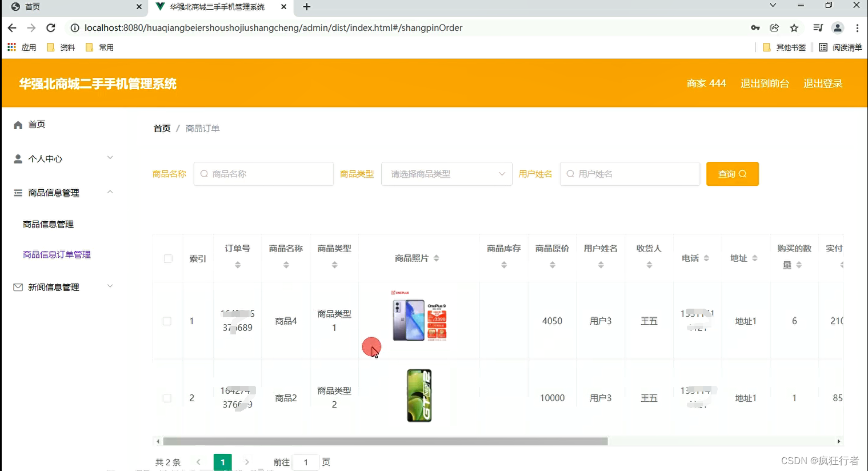Open the 阅读清单 reading list
Image resolution: width=868 pixels, height=471 pixels.
840,47
